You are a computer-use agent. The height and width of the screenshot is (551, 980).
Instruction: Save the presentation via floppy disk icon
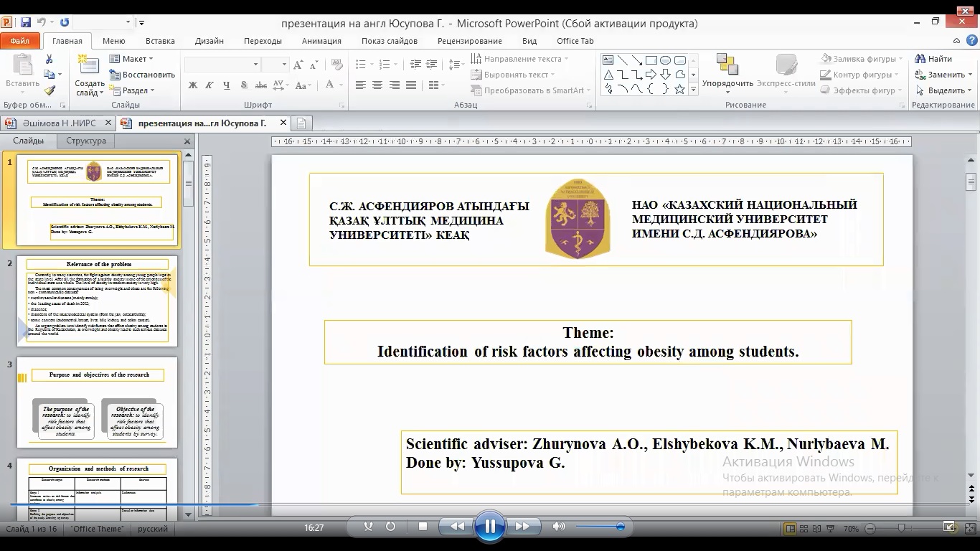26,23
